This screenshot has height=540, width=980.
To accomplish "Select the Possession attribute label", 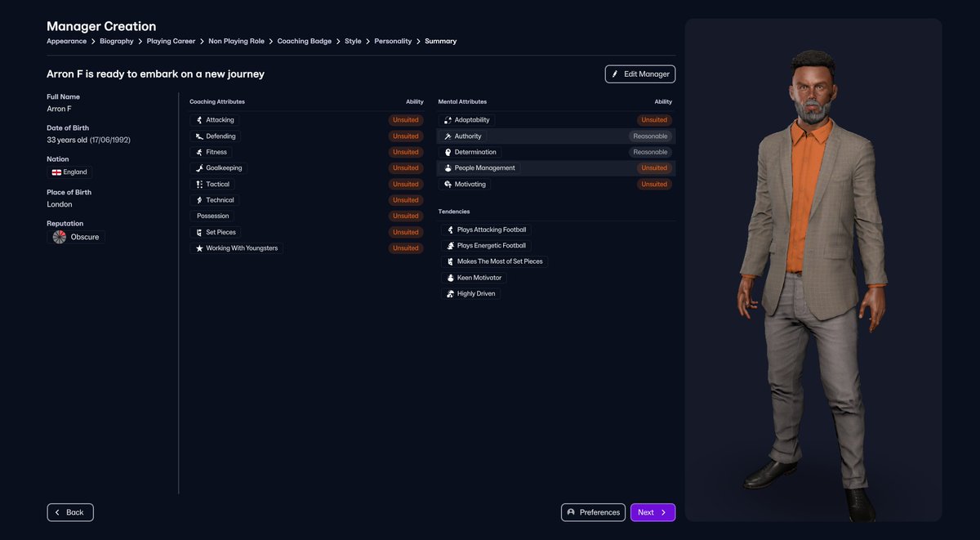I will click(x=213, y=216).
